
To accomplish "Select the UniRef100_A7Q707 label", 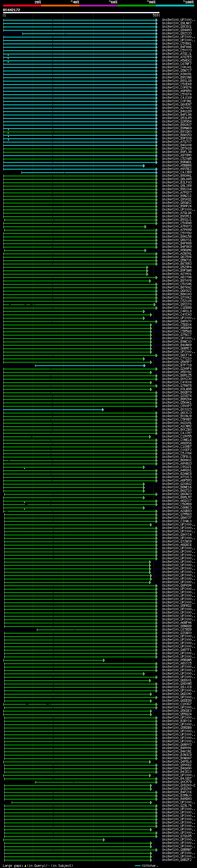I will point(177,142).
